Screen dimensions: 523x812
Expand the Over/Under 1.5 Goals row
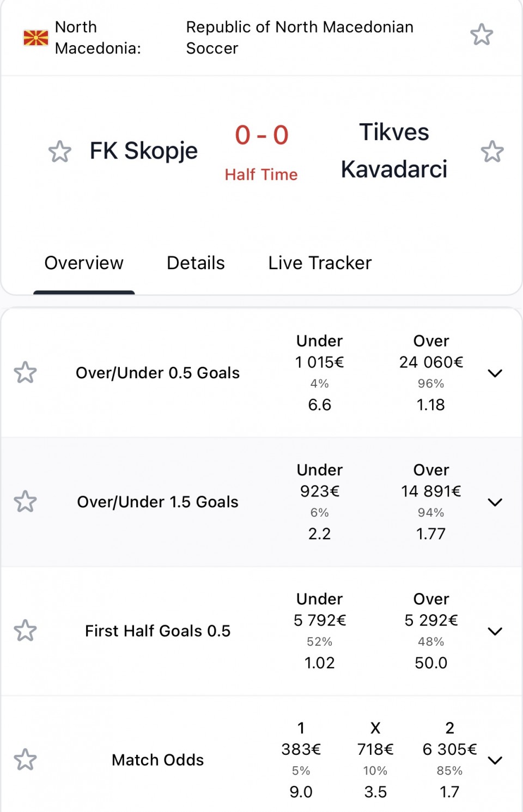tap(495, 502)
